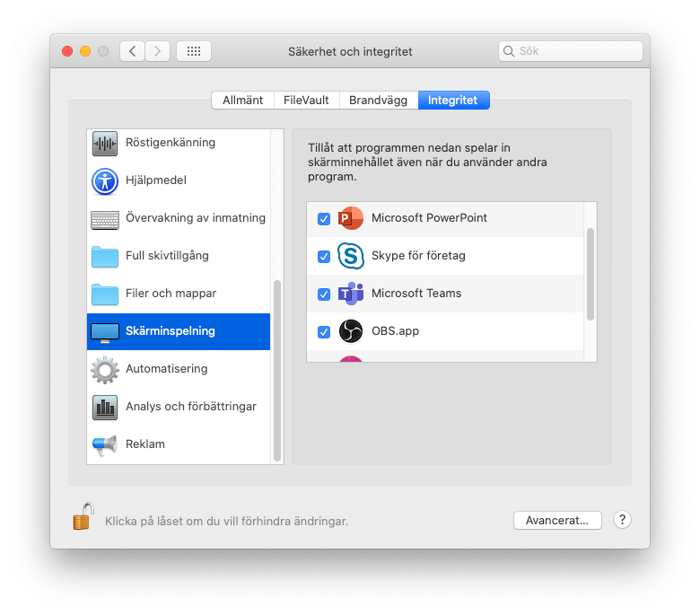Click the Avancerat button
Viewport: 700px width, 615px height.
pyautogui.click(x=556, y=520)
